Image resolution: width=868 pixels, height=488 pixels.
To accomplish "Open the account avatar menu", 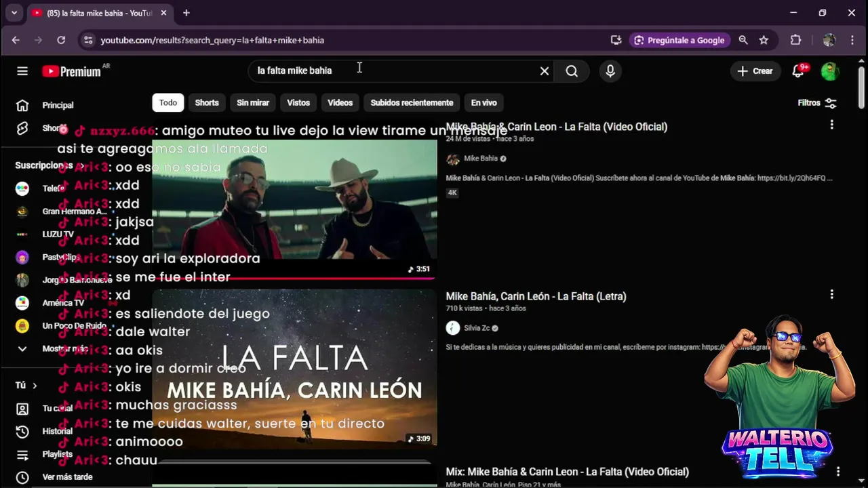I will (829, 71).
